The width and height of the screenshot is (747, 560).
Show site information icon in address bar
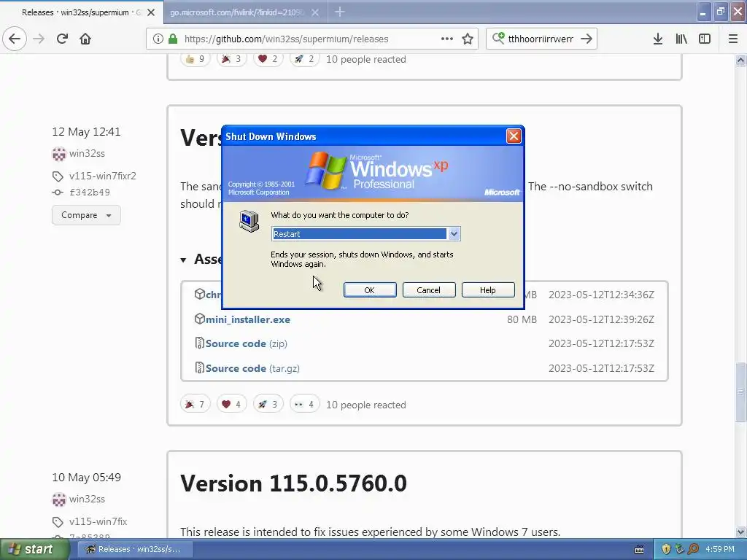(x=158, y=39)
